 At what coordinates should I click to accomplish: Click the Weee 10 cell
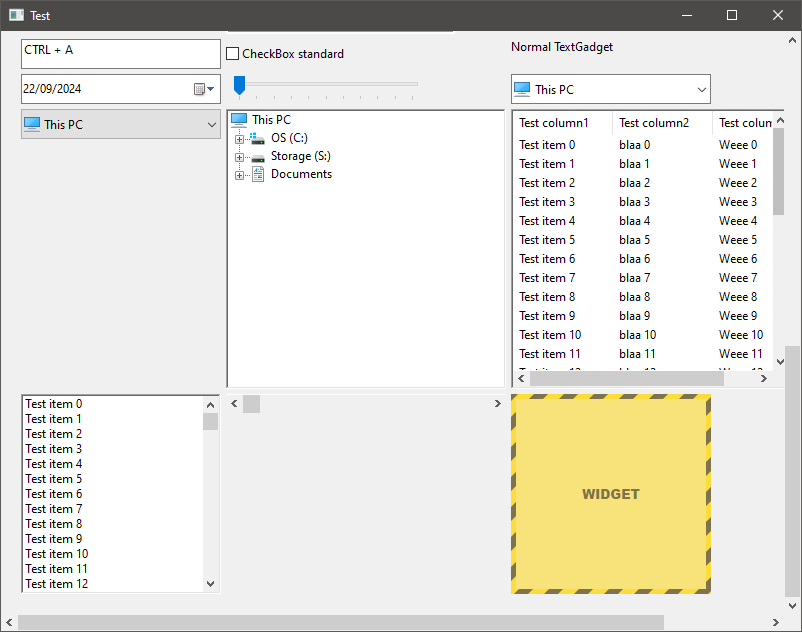click(741, 335)
